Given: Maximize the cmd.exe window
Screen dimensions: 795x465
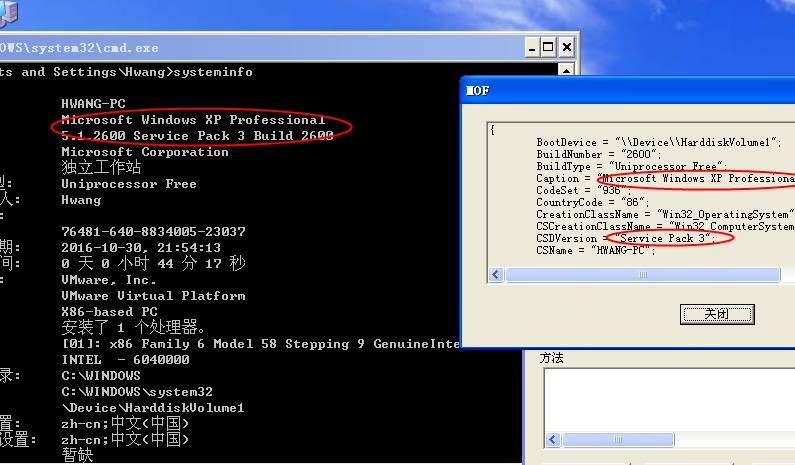Looking at the screenshot, I should (x=549, y=48).
